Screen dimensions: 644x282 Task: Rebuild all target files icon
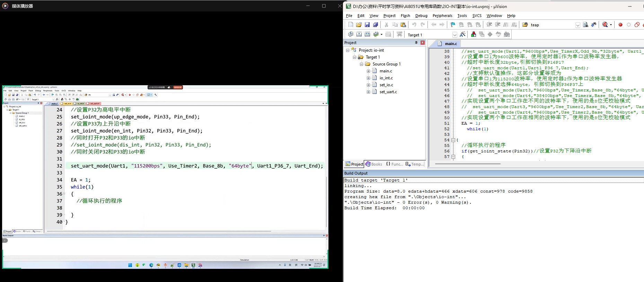pos(367,34)
